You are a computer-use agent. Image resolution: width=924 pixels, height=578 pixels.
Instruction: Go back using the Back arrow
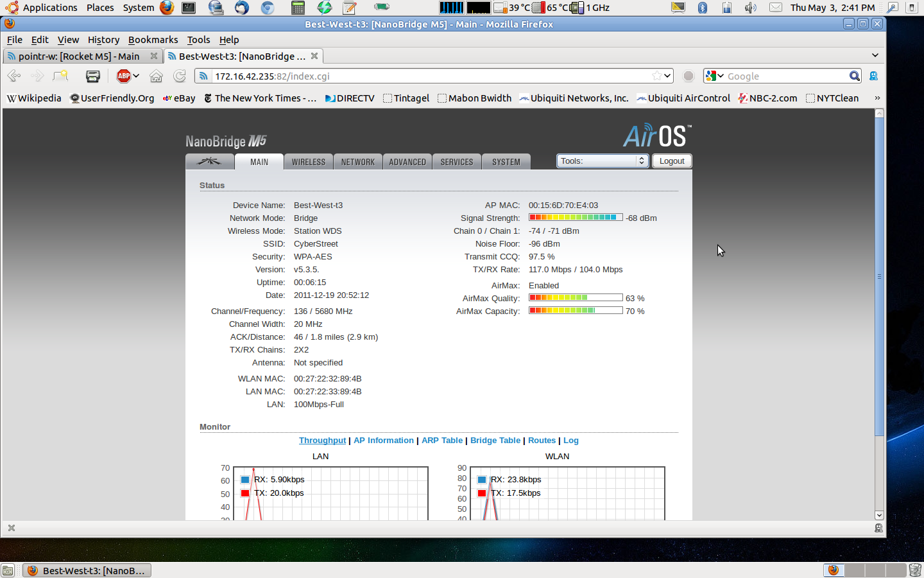[x=13, y=76]
